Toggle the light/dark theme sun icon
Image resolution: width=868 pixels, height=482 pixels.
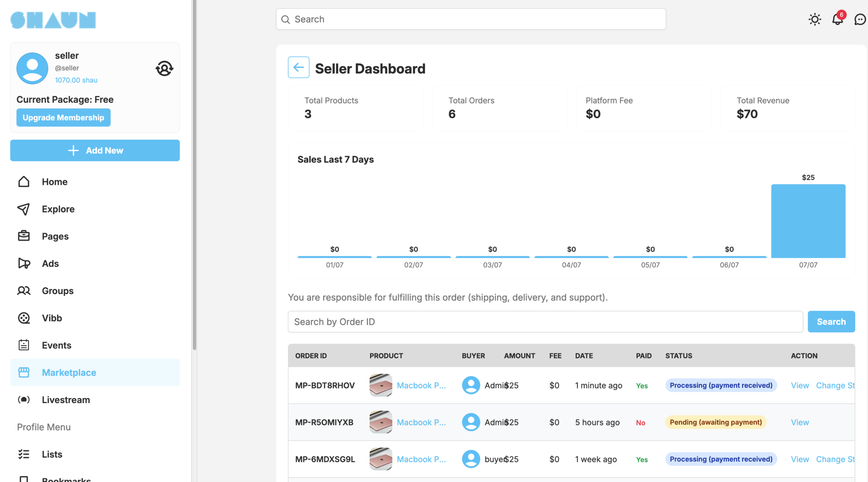pyautogui.click(x=814, y=19)
